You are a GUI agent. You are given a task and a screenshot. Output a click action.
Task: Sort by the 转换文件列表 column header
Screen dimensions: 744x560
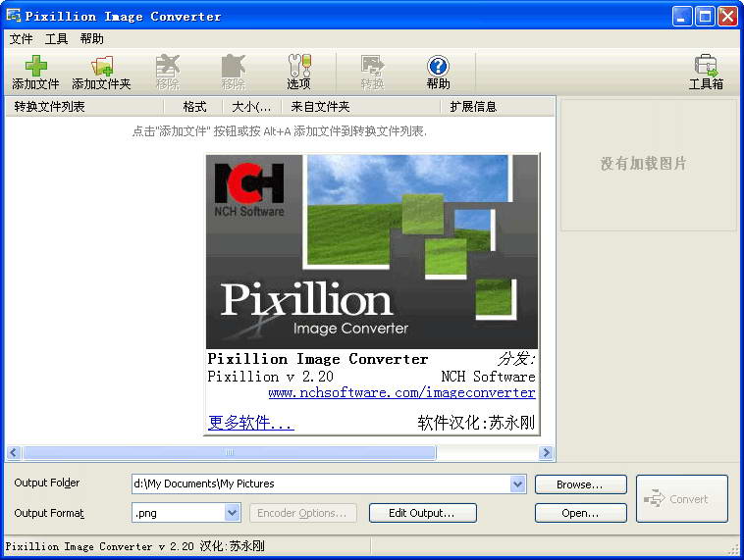[84, 106]
